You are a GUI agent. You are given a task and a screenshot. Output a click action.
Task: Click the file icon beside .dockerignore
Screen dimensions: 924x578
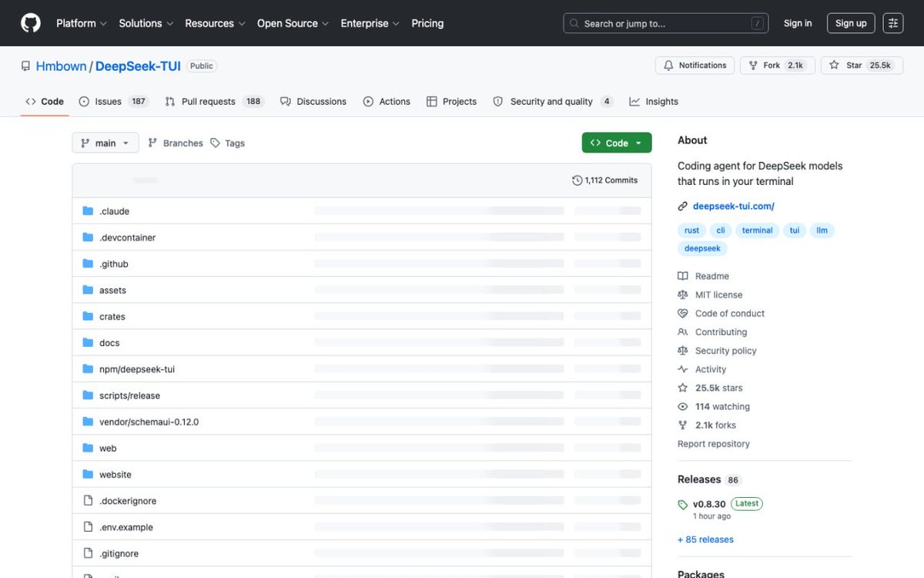(88, 501)
